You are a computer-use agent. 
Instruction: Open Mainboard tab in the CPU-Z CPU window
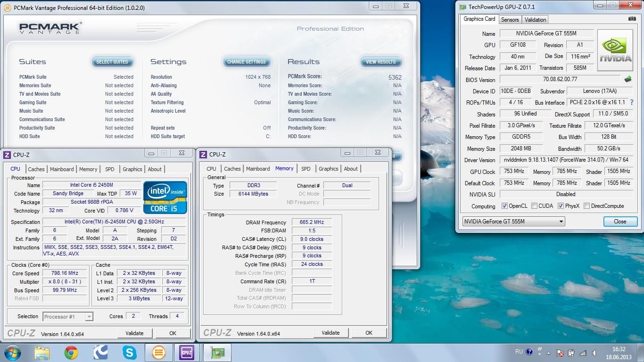(62, 169)
